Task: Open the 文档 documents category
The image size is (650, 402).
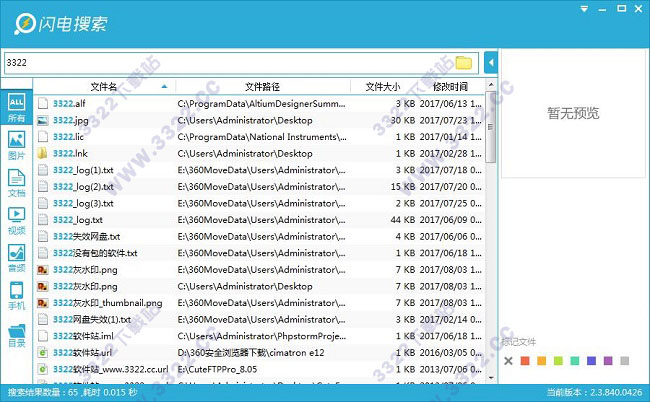Action: point(16,183)
